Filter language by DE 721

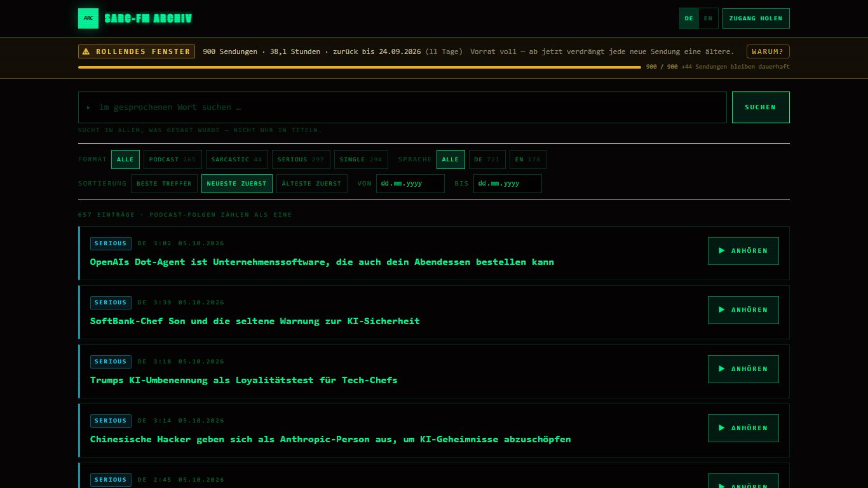[487, 159]
